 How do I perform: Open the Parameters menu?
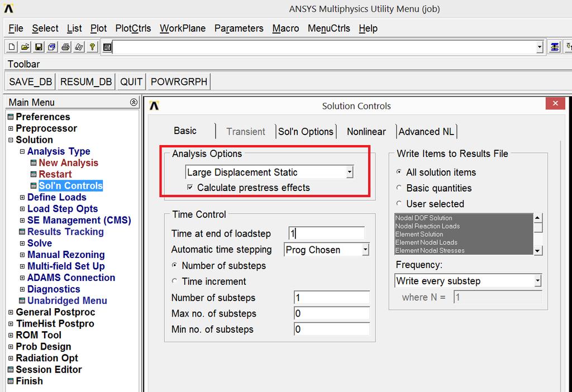(x=239, y=28)
